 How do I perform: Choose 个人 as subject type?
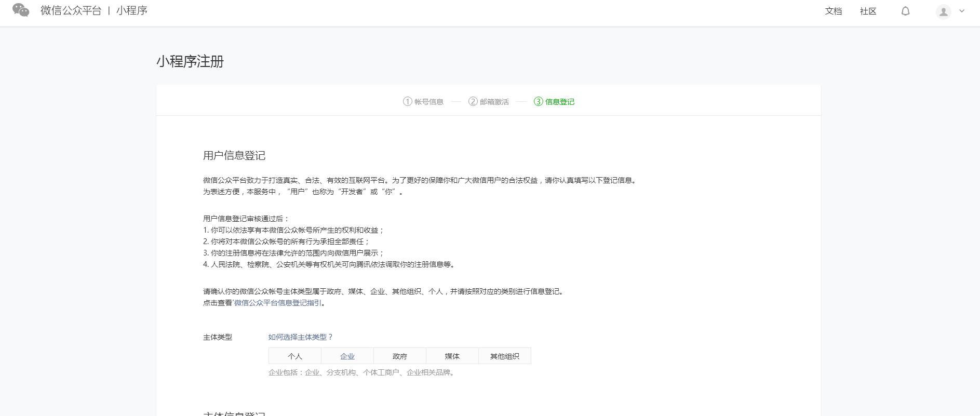(295, 356)
